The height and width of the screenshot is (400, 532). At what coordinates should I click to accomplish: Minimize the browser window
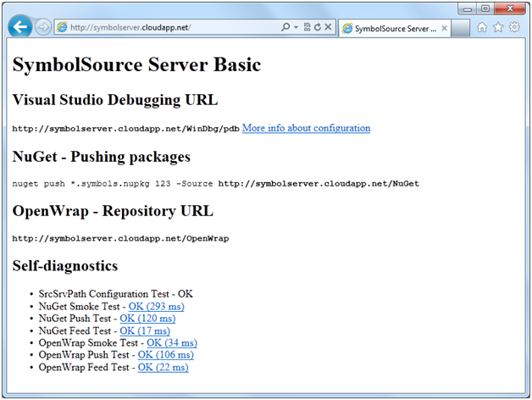[468, 8]
